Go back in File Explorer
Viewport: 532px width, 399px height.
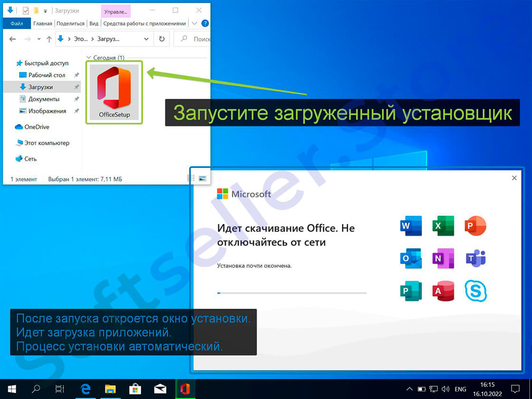click(12, 39)
